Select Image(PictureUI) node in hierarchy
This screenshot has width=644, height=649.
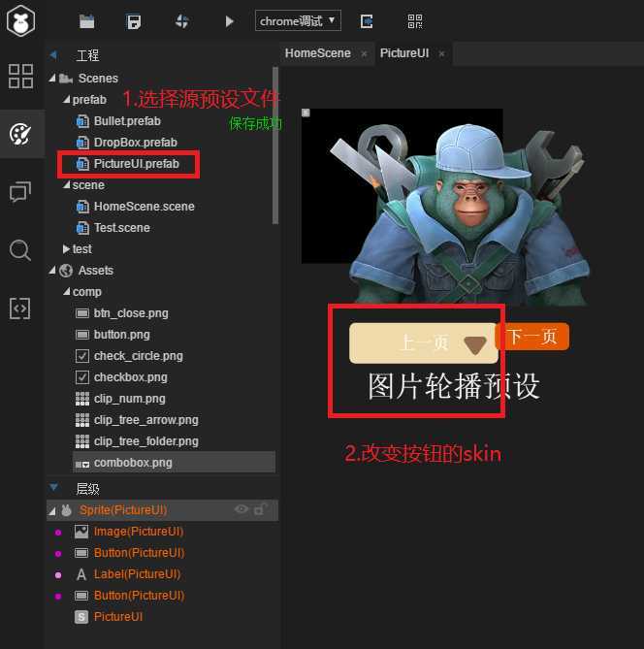[139, 532]
